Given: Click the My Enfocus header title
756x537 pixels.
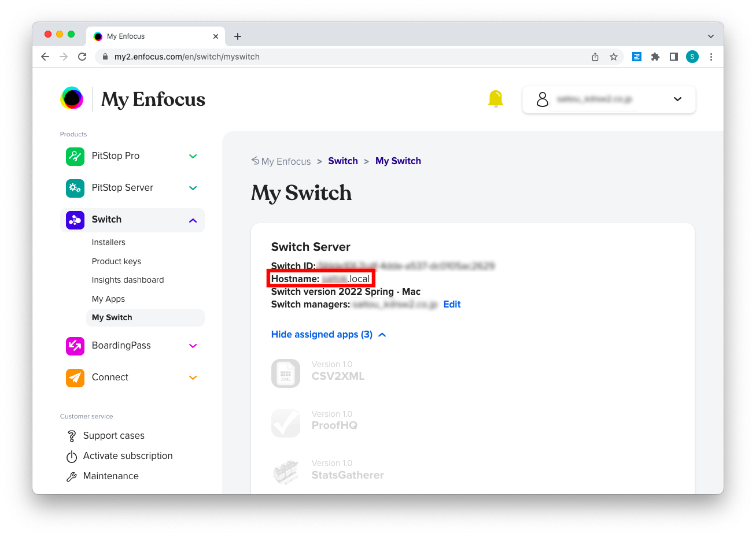Looking at the screenshot, I should pos(153,99).
